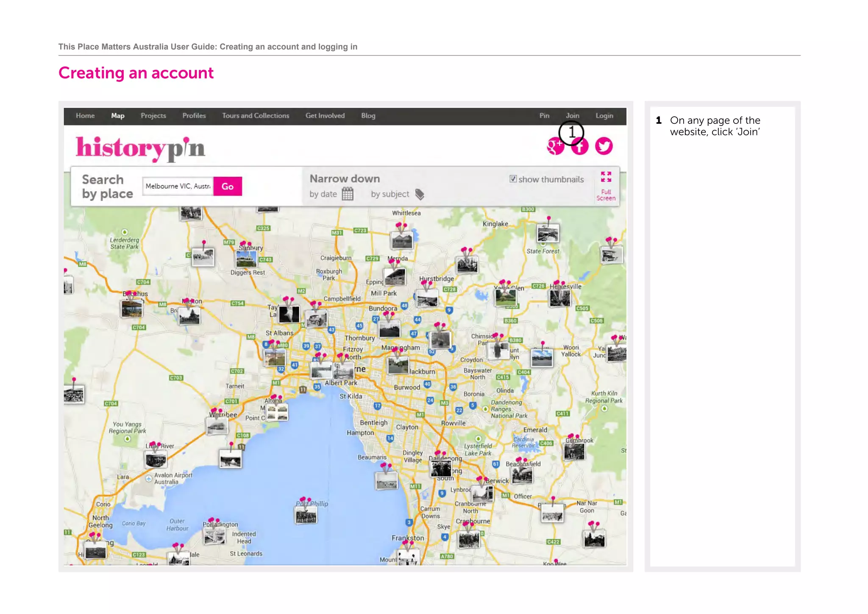Screen dimensions: 868x614
Task: Open photo pin at Sunbury
Action: click(246, 258)
